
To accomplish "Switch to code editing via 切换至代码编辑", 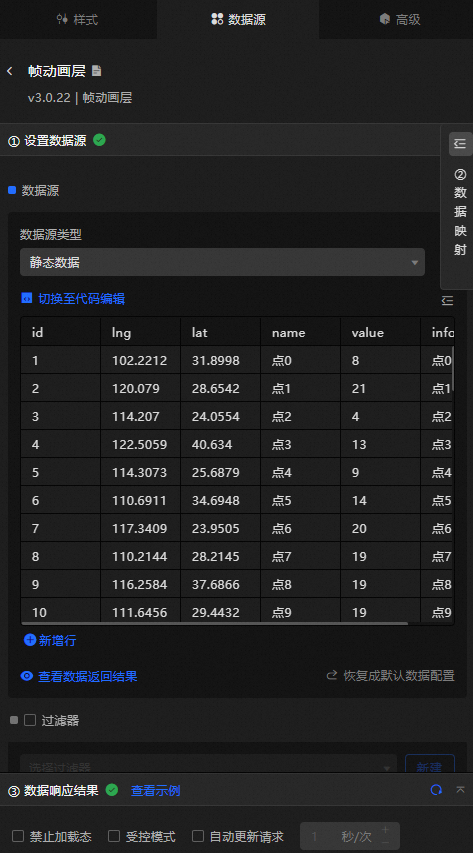I will click(82, 299).
